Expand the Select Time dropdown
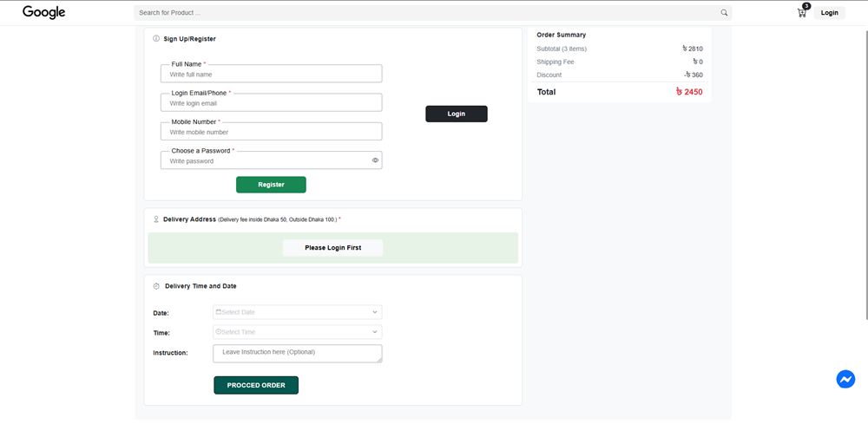 [x=375, y=332]
